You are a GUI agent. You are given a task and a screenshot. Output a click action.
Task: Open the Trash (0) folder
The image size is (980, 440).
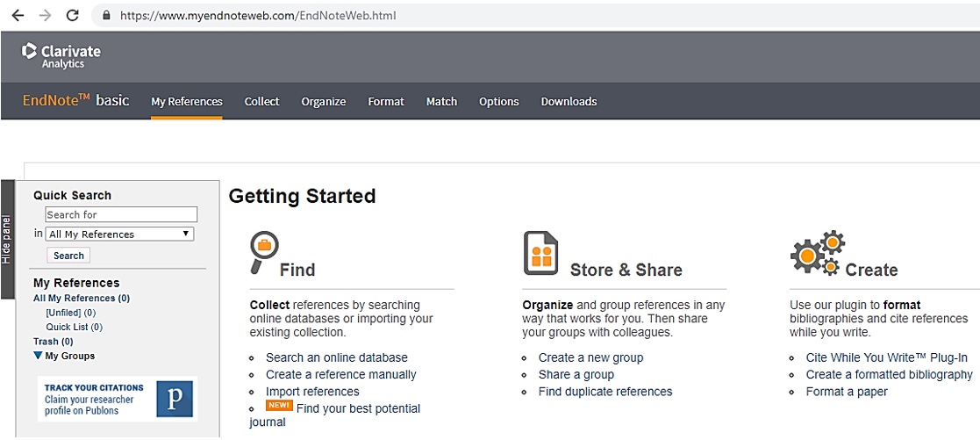pos(54,341)
